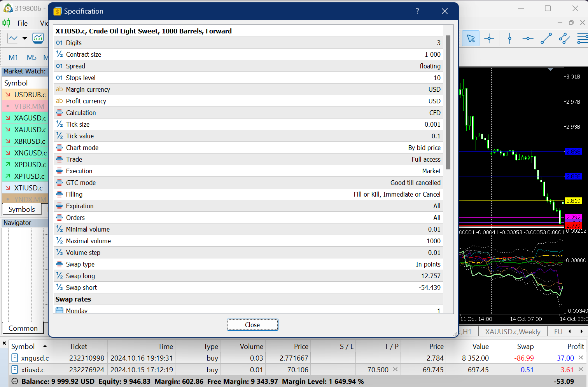This screenshot has height=387, width=588.
Task: Click the Contract size value 1 000
Action: click(x=432, y=54)
